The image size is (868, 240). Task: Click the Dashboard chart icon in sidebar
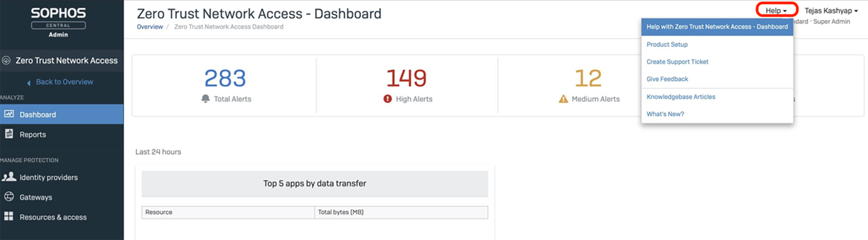tap(9, 114)
